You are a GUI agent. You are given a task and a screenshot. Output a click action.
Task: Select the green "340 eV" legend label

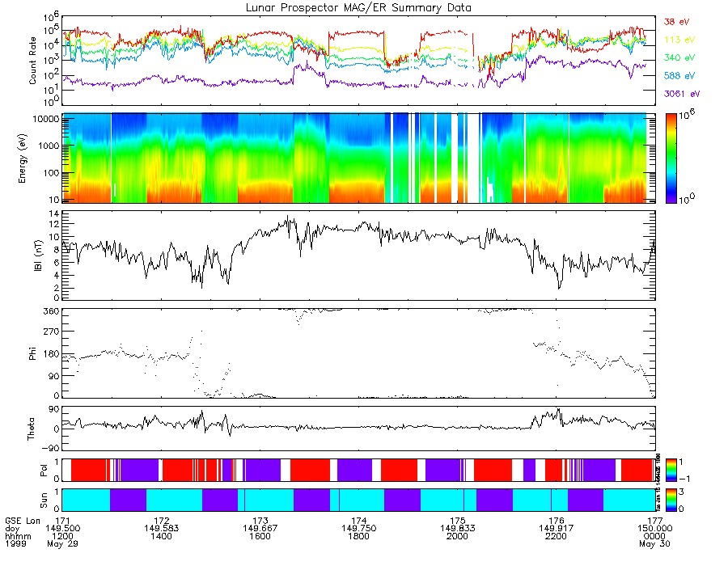679,57
